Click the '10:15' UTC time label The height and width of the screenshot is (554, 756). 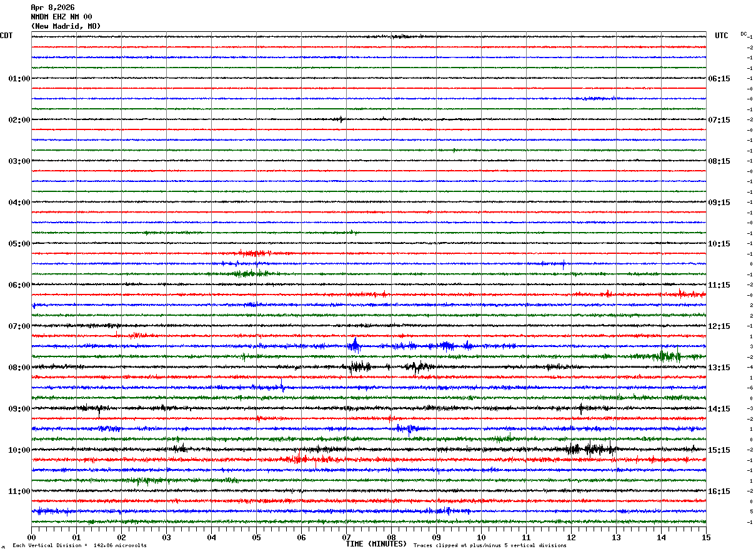click(x=719, y=244)
